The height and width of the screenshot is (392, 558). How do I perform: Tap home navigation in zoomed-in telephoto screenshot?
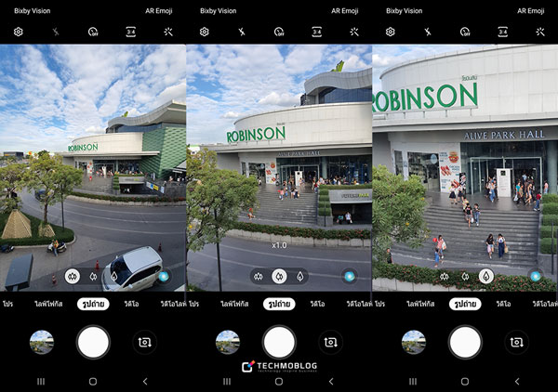coord(465,382)
